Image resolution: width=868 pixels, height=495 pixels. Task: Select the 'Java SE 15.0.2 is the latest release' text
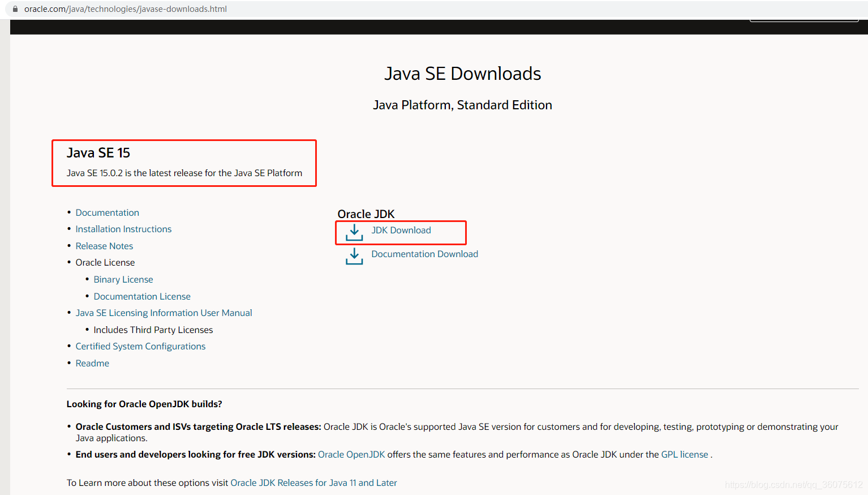tap(184, 173)
